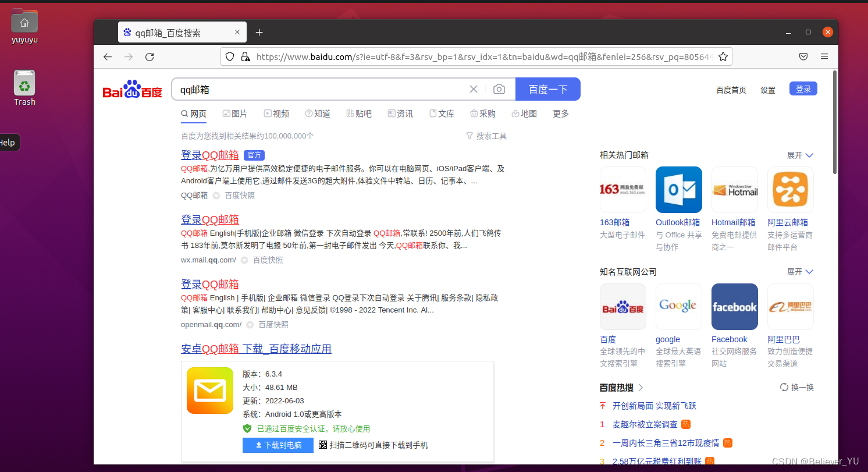
Task: Open dropdown arrow beside wx.mail.qq.com/
Action: coord(244,260)
